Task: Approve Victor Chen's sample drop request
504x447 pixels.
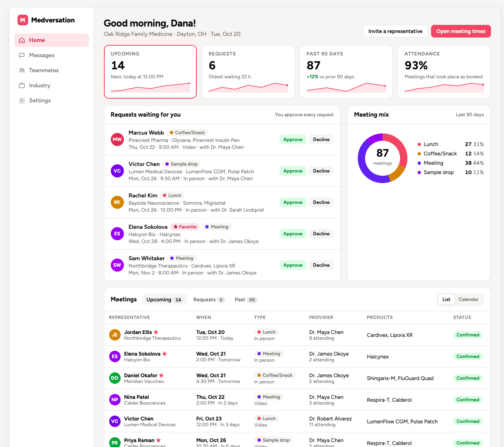Action: [x=293, y=171]
